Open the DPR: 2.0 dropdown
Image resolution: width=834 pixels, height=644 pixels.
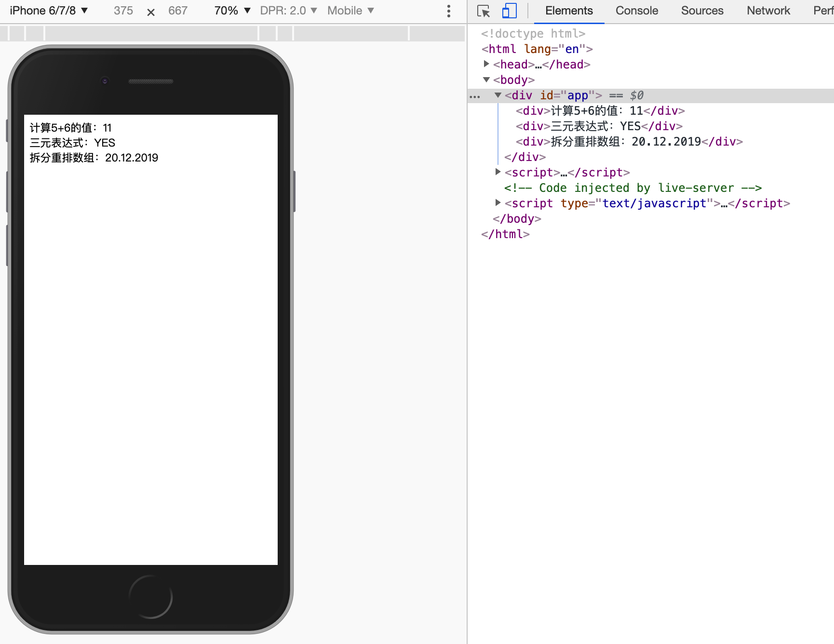[288, 11]
